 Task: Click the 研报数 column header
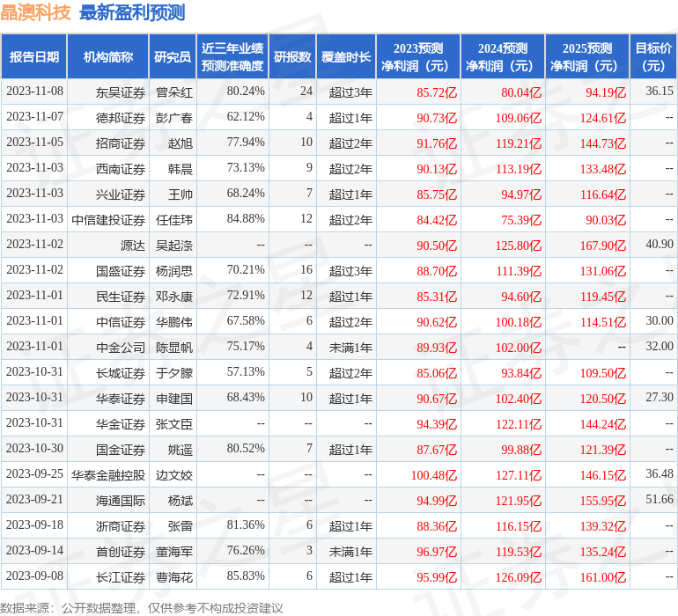pyautogui.click(x=292, y=56)
